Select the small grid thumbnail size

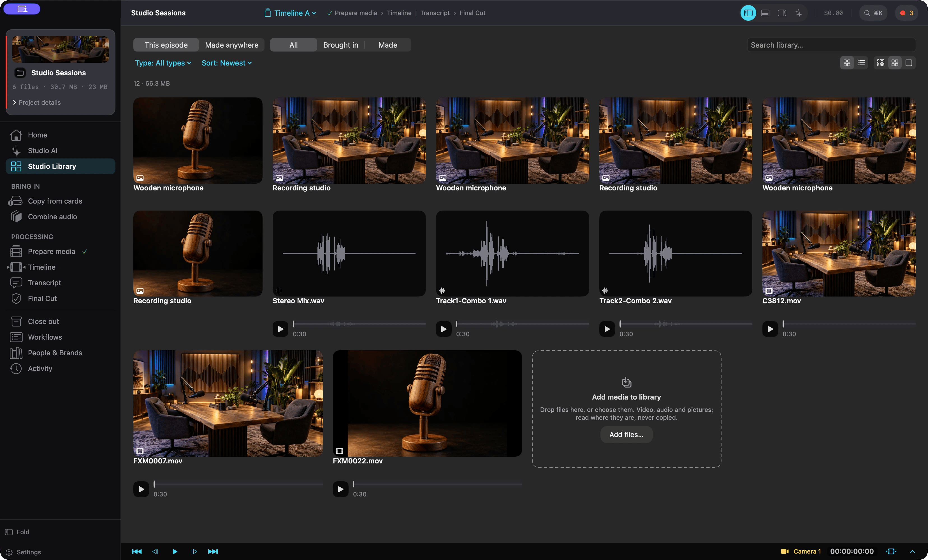point(881,63)
